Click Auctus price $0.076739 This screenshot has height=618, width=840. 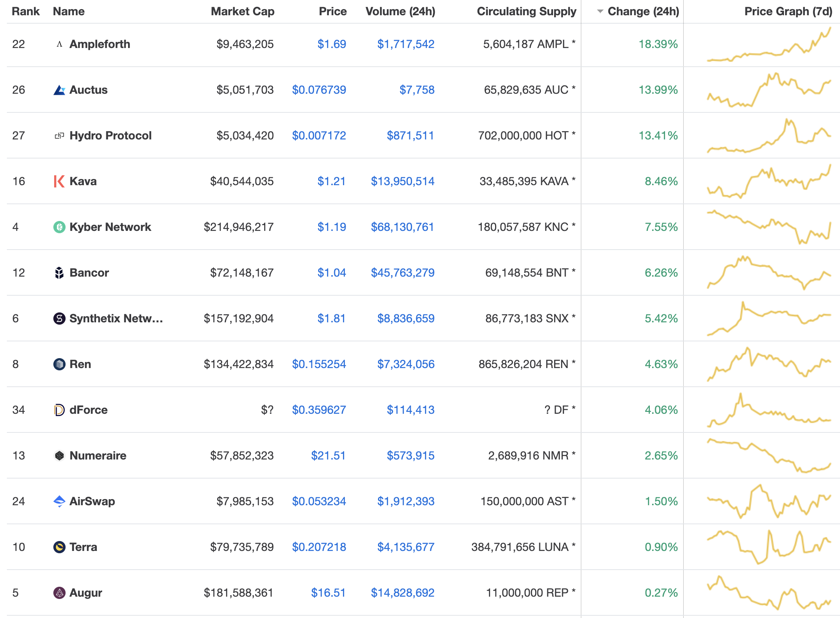319,90
